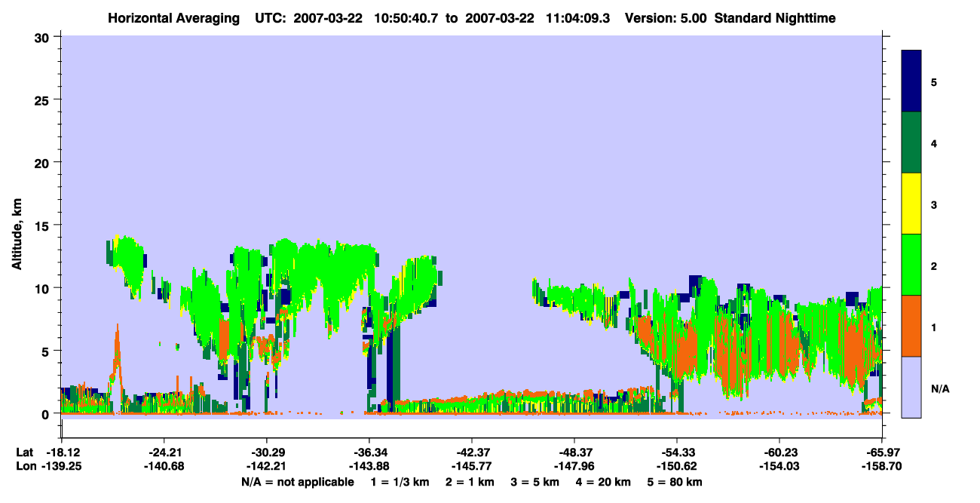Image resolution: width=980 pixels, height=503 pixels.
Task: Click the dark green color bar segment labeled 4
Action: coord(911,143)
